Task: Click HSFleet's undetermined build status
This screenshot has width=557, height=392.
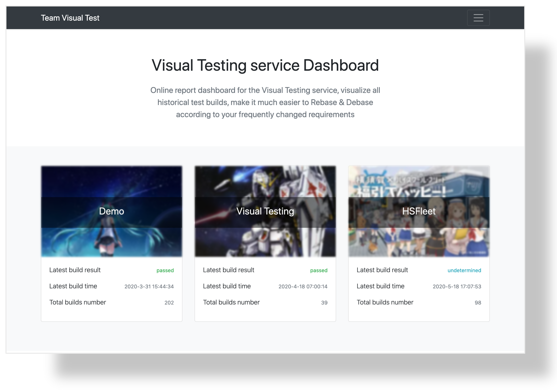Action: tap(464, 270)
